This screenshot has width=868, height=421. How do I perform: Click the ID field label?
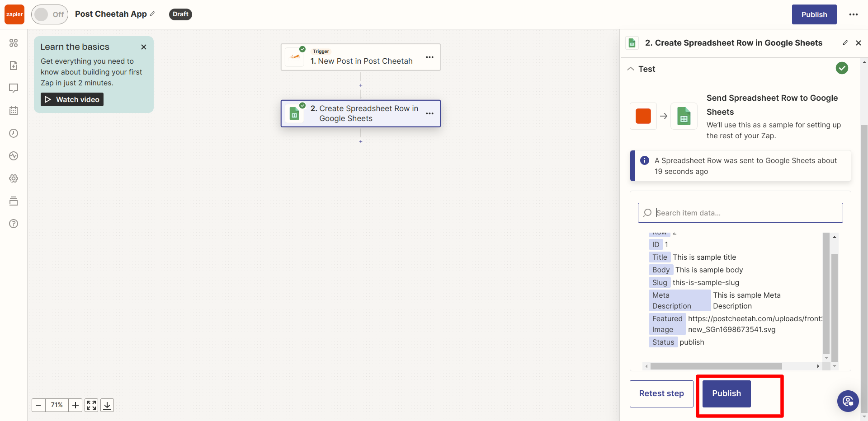pos(656,244)
